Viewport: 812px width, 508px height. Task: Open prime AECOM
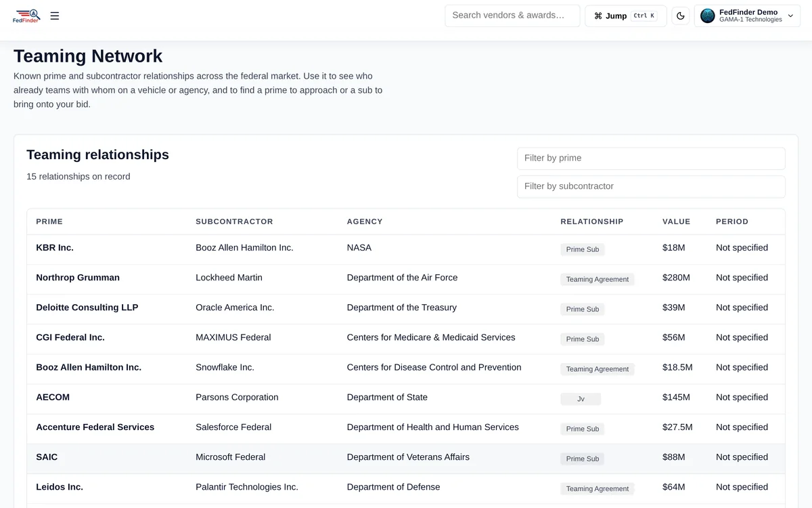pos(53,397)
